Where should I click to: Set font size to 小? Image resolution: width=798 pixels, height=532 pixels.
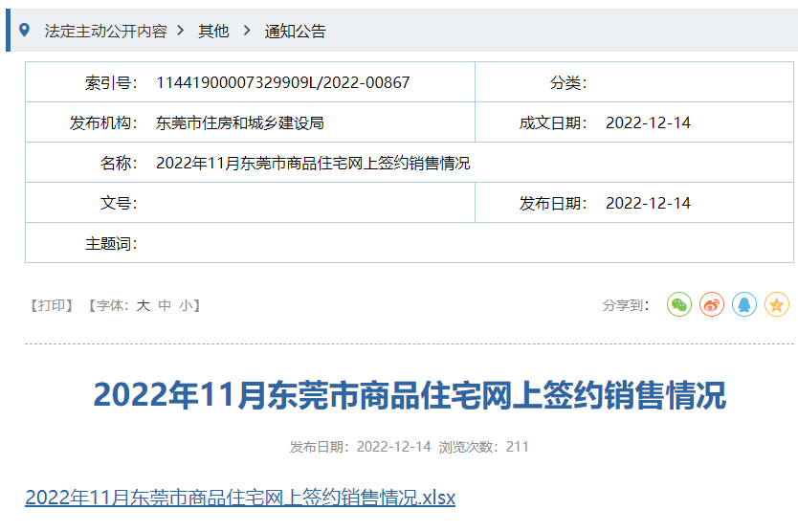click(186, 305)
